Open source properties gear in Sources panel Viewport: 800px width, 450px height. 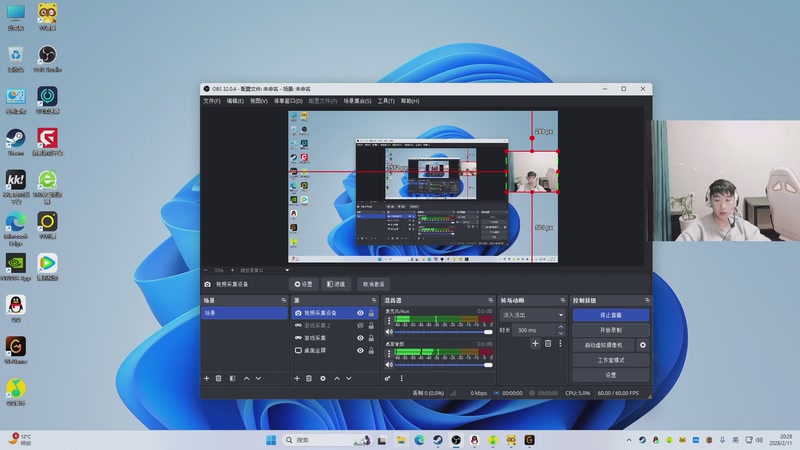coord(323,378)
